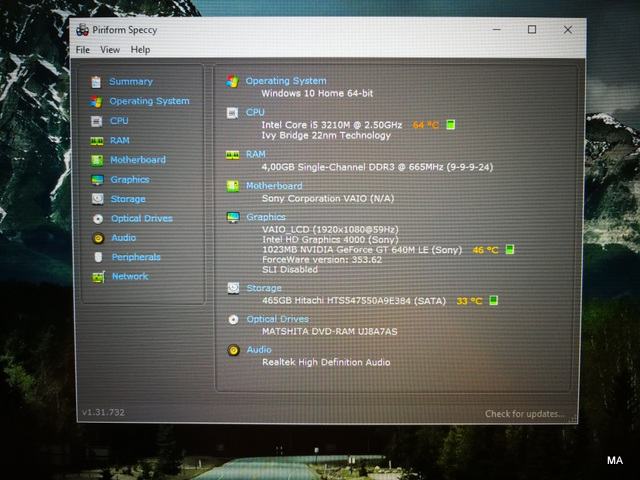Click the Graphics monitor icon in sidebar
This screenshot has height=480, width=640.
(98, 180)
